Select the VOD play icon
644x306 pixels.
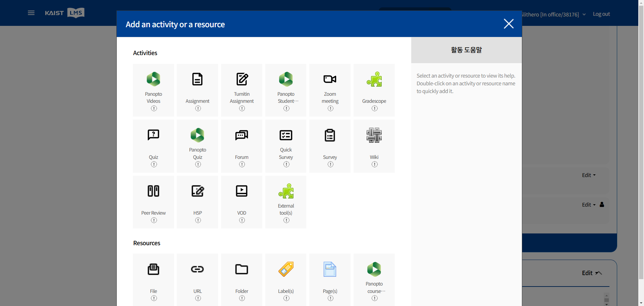point(242,191)
